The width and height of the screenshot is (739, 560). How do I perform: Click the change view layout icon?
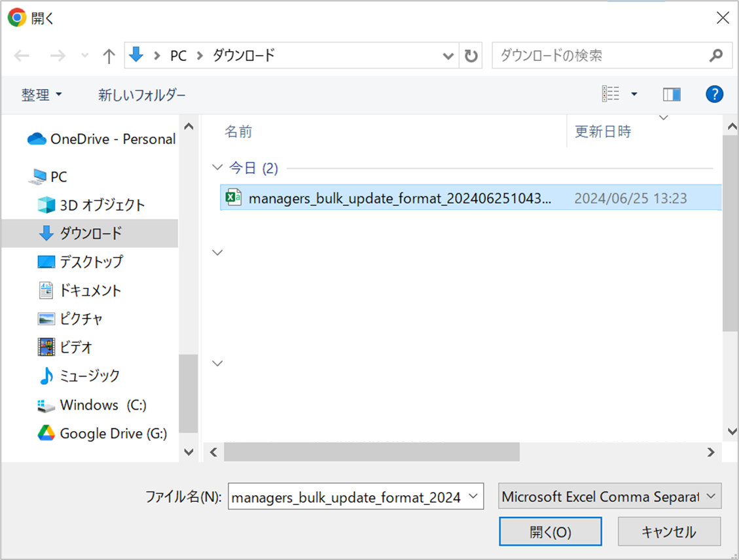click(611, 94)
